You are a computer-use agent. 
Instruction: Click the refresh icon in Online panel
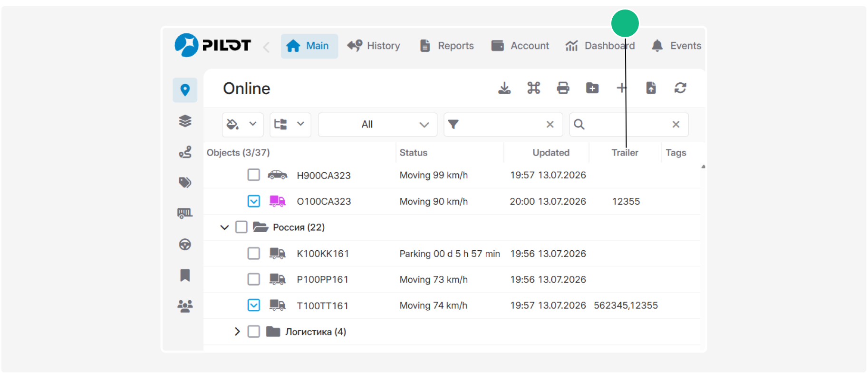680,88
